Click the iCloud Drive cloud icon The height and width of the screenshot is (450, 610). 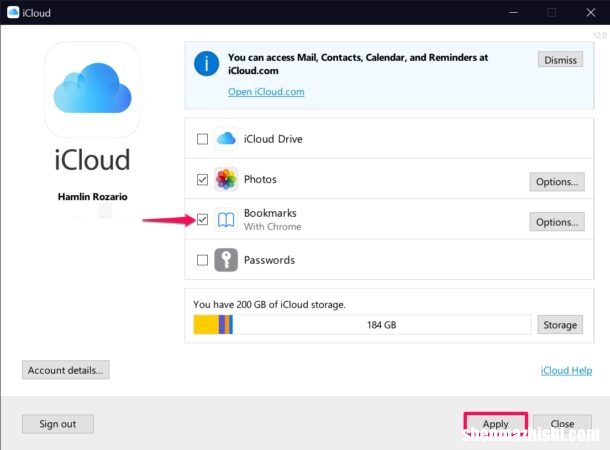[x=225, y=139]
